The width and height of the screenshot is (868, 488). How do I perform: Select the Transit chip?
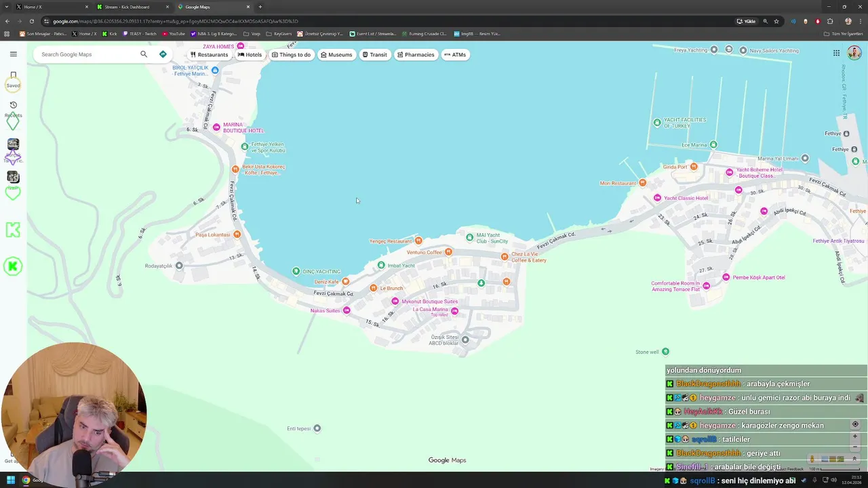coord(374,55)
